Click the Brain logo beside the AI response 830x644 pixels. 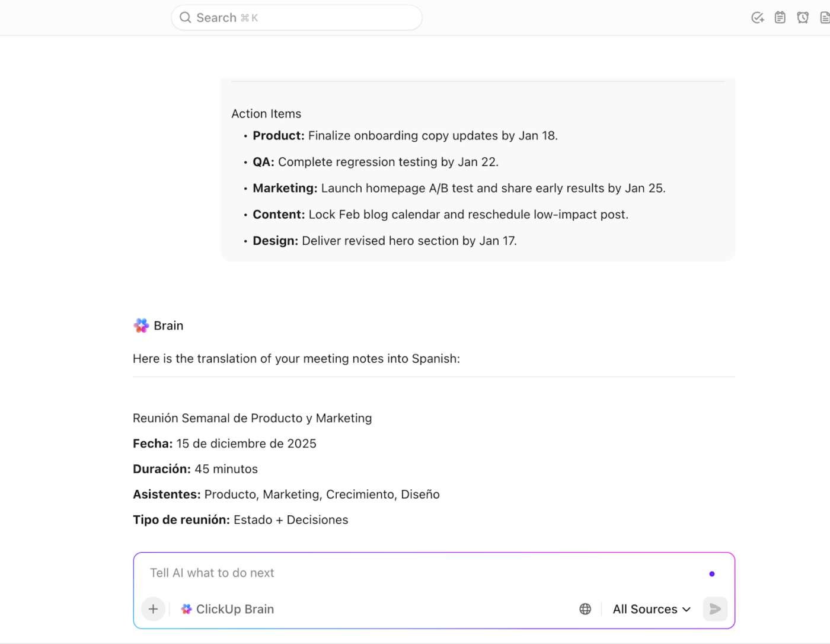(x=141, y=325)
